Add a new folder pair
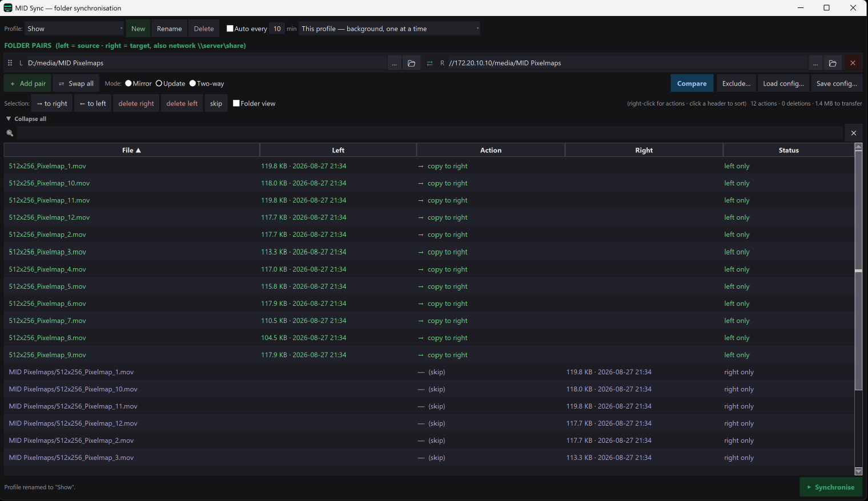Viewport: 868px width, 501px height. point(28,83)
